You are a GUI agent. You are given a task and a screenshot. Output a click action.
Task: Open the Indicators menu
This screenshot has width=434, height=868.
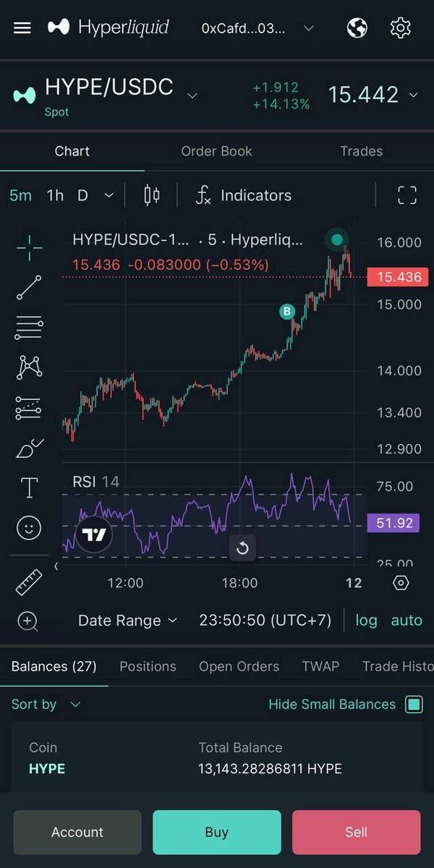pos(244,195)
